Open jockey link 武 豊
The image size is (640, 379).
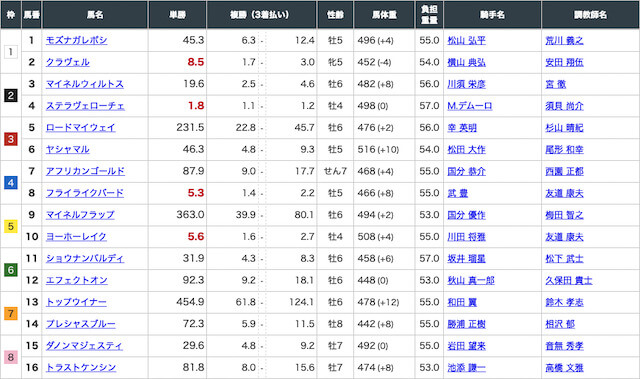pyautogui.click(x=457, y=193)
